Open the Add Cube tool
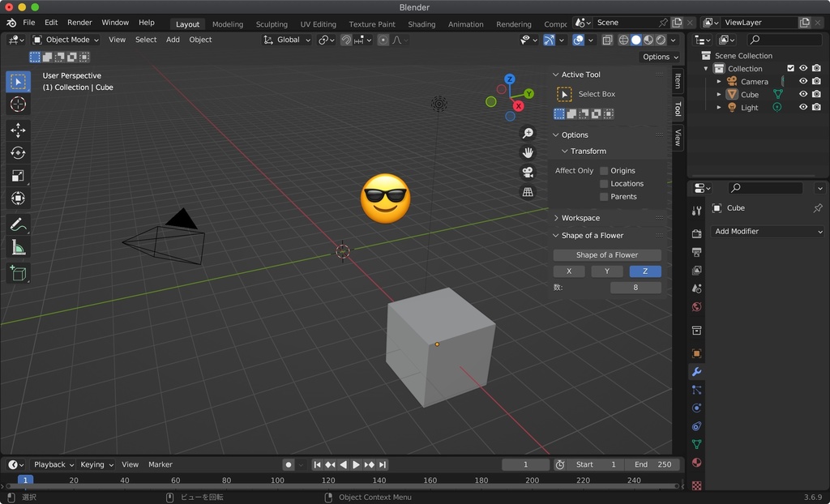The image size is (830, 504). [x=18, y=273]
